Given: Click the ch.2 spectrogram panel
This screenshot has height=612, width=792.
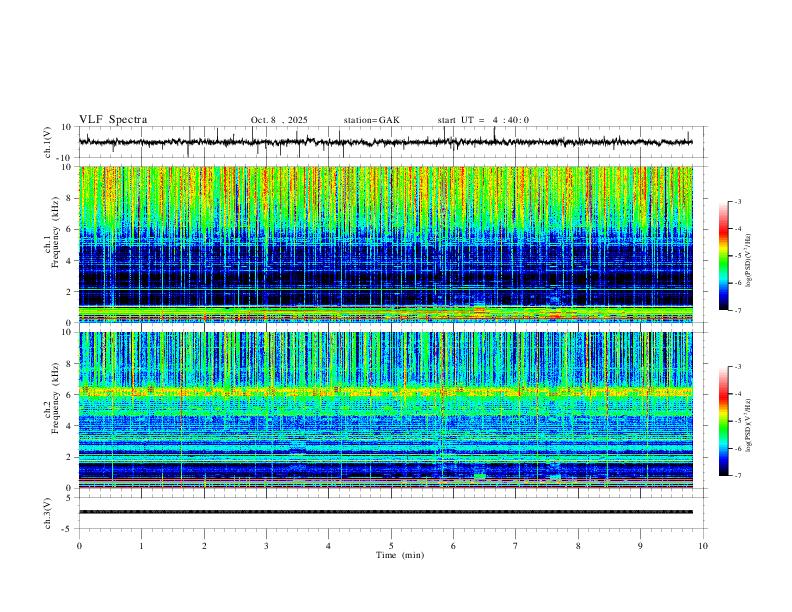Looking at the screenshot, I should tap(385, 410).
